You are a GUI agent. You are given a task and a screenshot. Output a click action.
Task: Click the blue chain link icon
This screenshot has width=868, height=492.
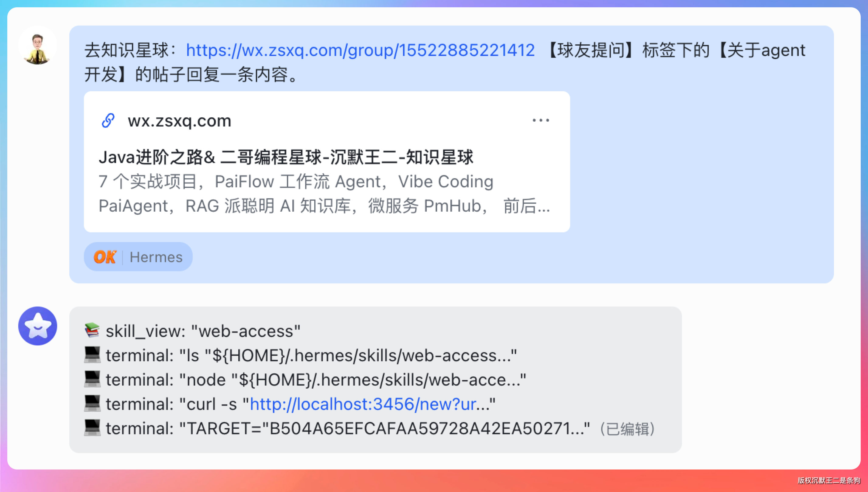point(108,121)
